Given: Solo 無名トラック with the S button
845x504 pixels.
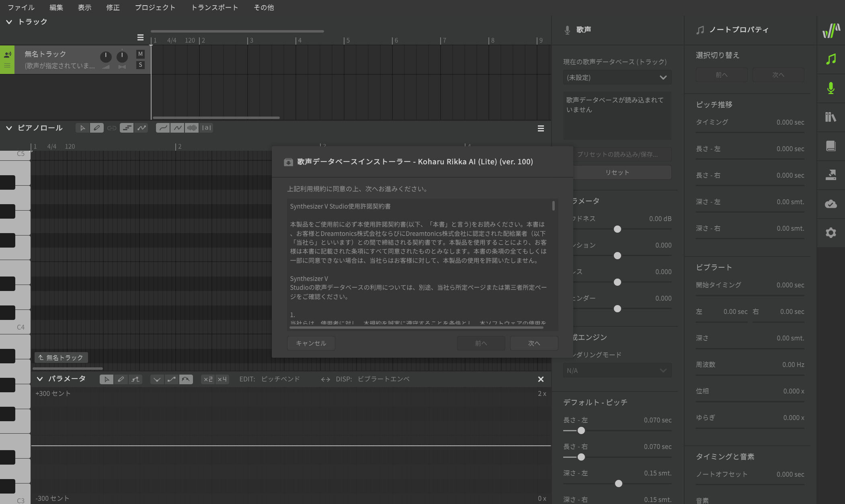Looking at the screenshot, I should pyautogui.click(x=140, y=65).
